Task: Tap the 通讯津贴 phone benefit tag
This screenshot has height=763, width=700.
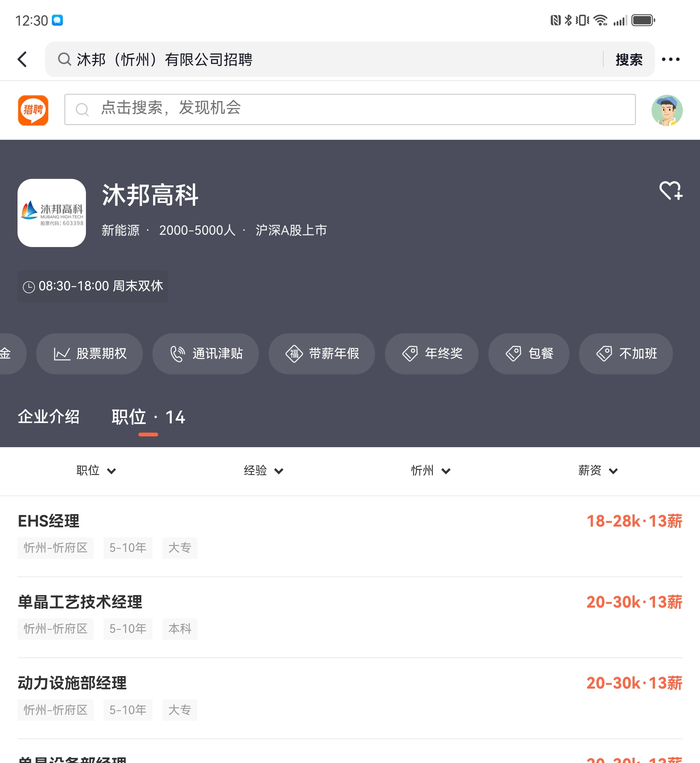Action: pyautogui.click(x=206, y=354)
